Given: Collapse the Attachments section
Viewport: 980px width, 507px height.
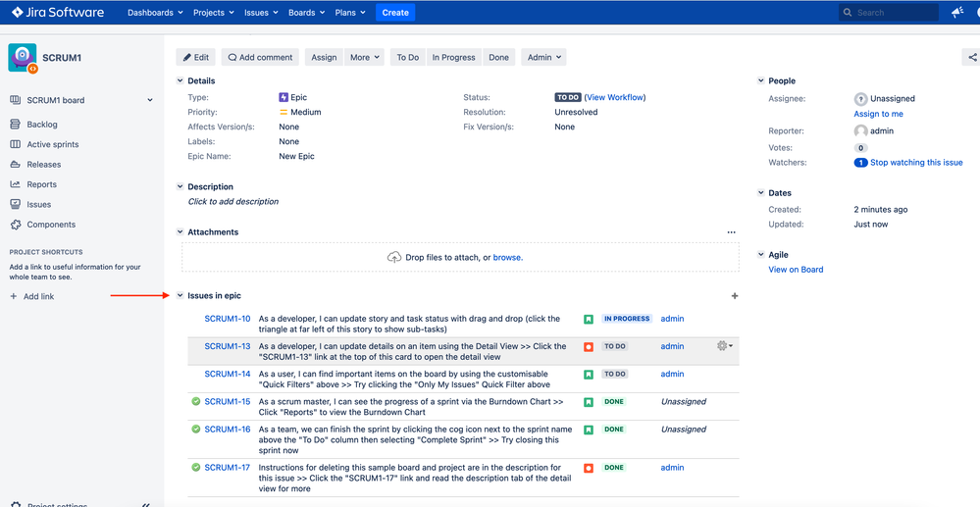Looking at the screenshot, I should point(180,232).
